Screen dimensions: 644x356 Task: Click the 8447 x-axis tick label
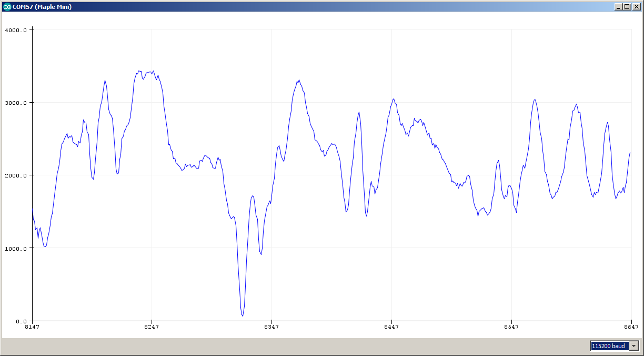pyautogui.click(x=391, y=327)
